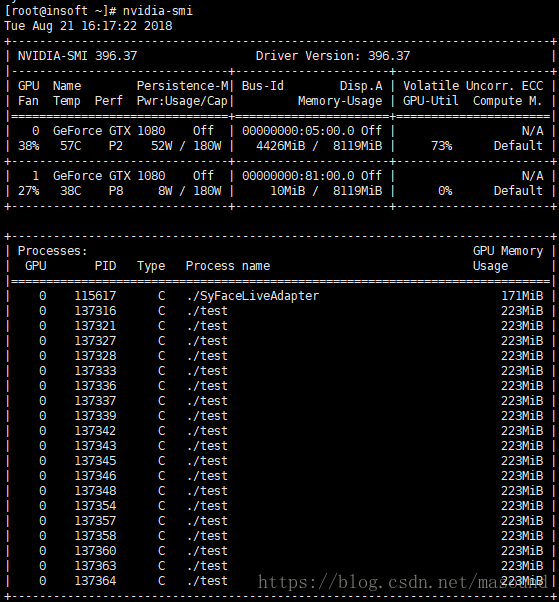Click the 38C temperature value
This screenshot has height=602, width=559.
tap(71, 191)
